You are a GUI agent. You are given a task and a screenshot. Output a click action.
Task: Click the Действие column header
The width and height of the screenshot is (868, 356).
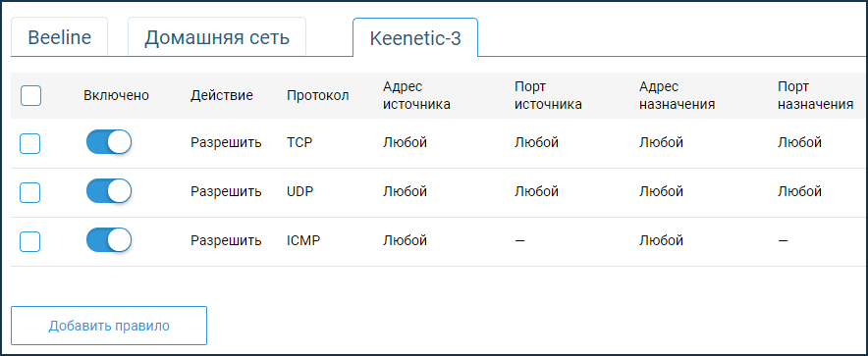(222, 96)
